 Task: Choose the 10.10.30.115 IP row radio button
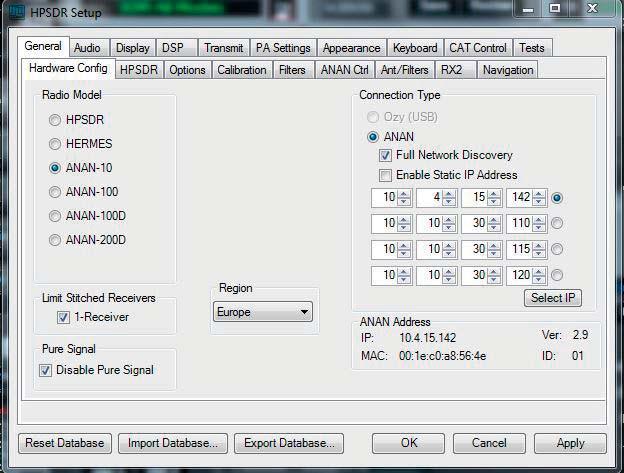coord(557,249)
